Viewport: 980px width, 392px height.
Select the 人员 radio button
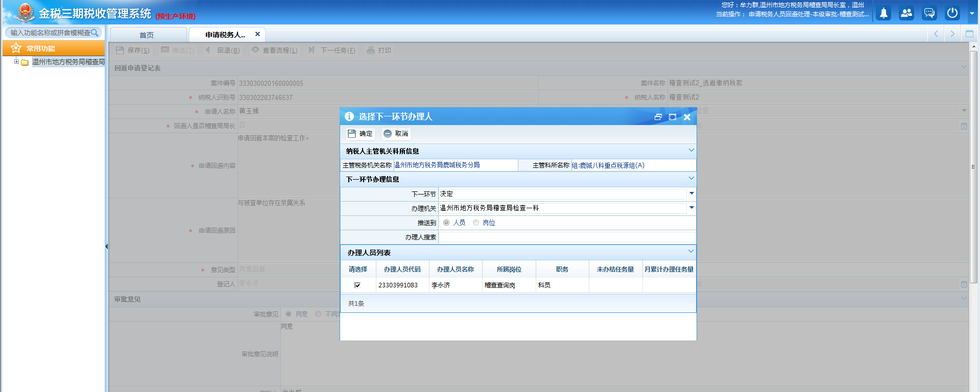pyautogui.click(x=446, y=223)
